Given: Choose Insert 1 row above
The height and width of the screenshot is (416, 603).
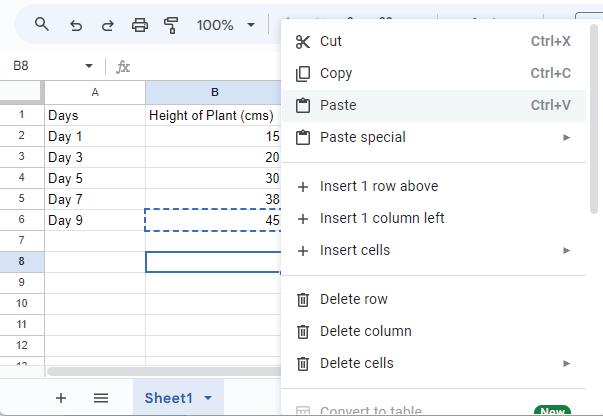Looking at the screenshot, I should [x=378, y=186].
